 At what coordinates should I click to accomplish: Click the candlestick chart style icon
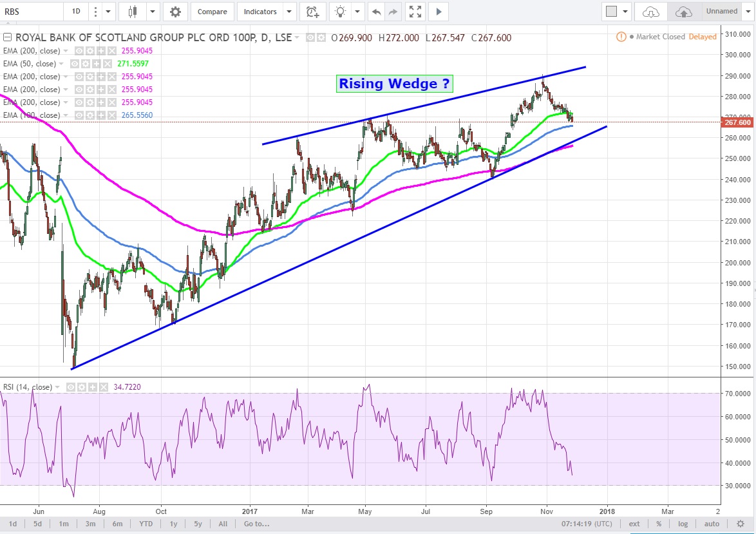pyautogui.click(x=133, y=12)
